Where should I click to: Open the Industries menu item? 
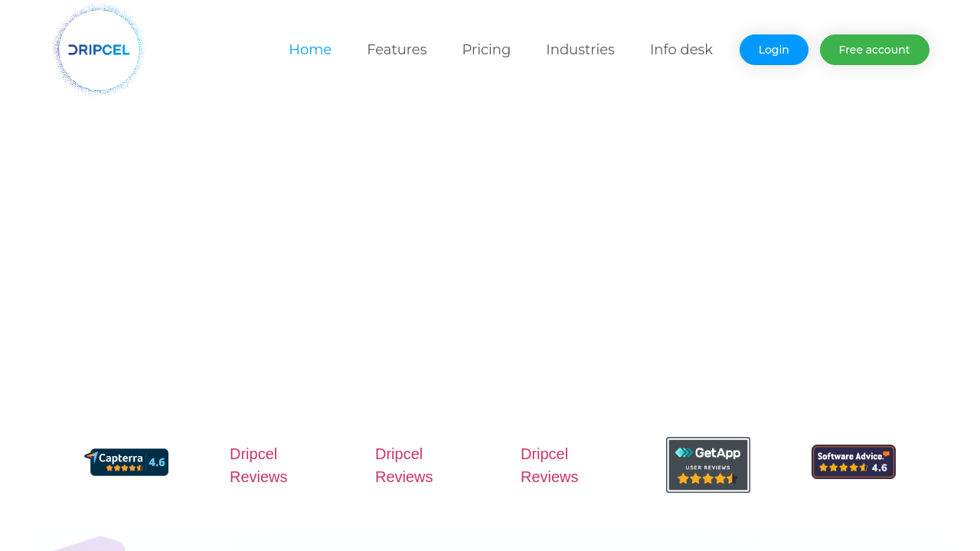tap(580, 50)
